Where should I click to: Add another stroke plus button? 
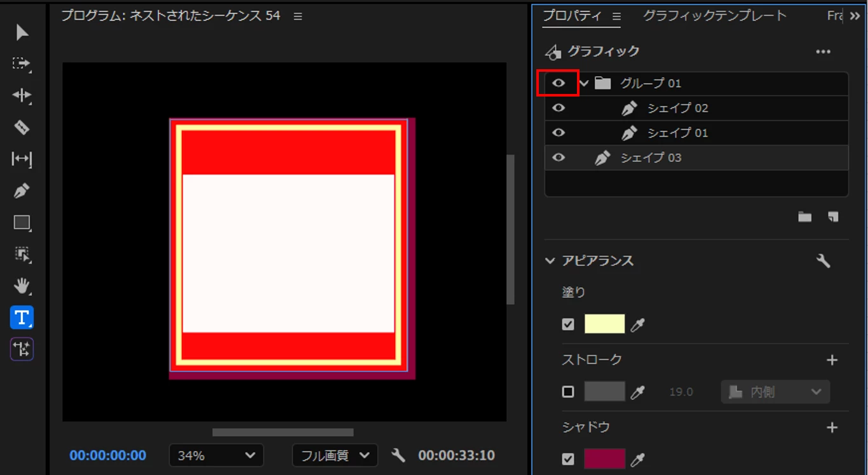click(x=832, y=360)
